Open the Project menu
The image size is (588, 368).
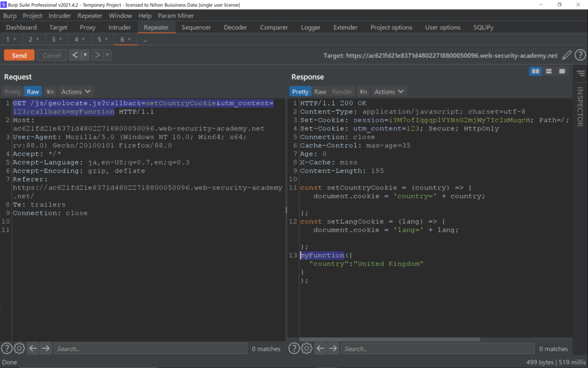pos(33,16)
